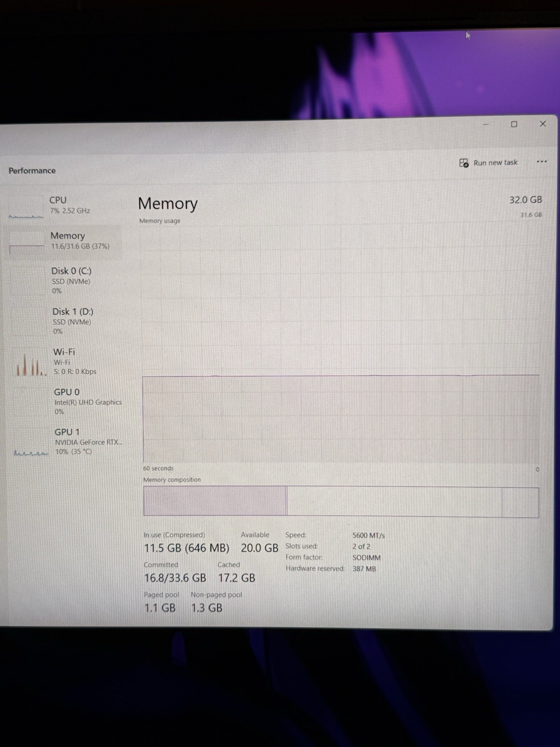
Task: Click the Run new task label
Action: click(x=495, y=163)
